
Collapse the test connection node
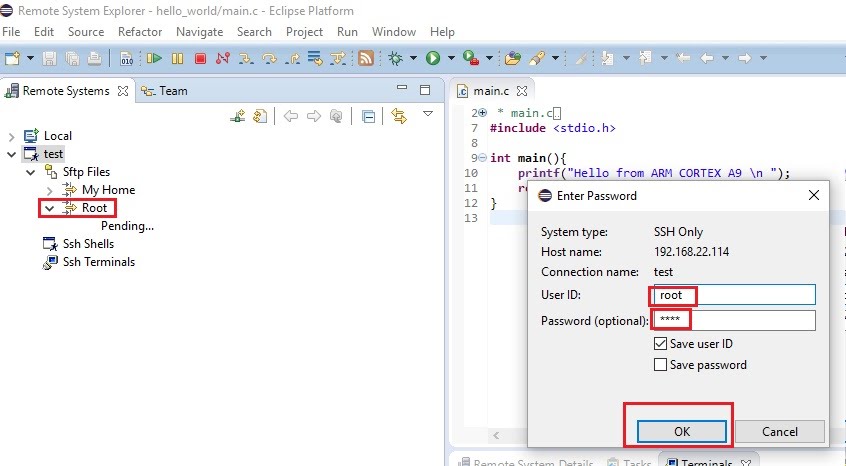pyautogui.click(x=11, y=154)
